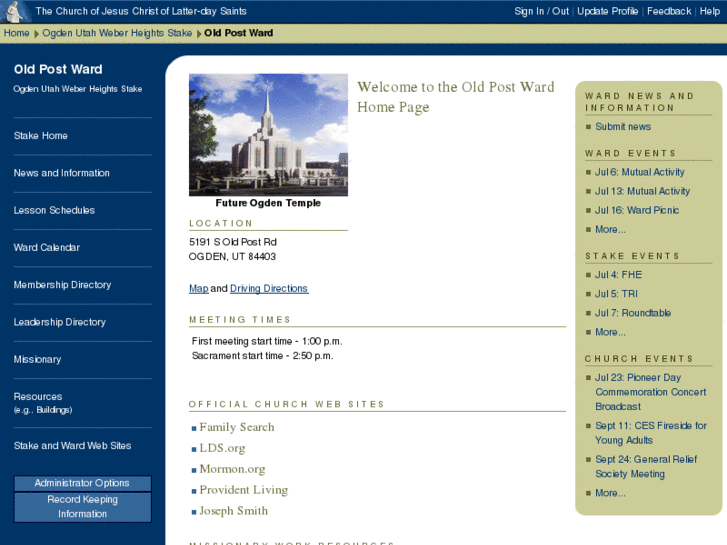
Task: Open Joseph Smith web site link
Action: tap(234, 511)
